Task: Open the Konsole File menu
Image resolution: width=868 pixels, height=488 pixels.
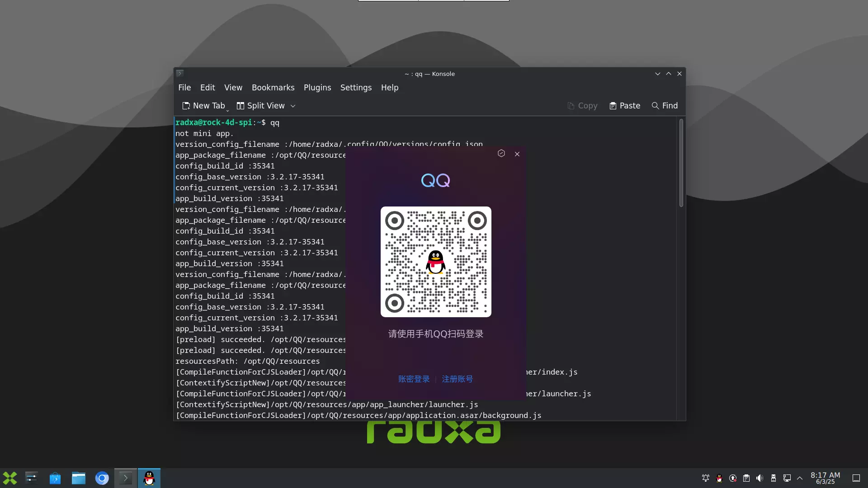Action: tap(184, 88)
